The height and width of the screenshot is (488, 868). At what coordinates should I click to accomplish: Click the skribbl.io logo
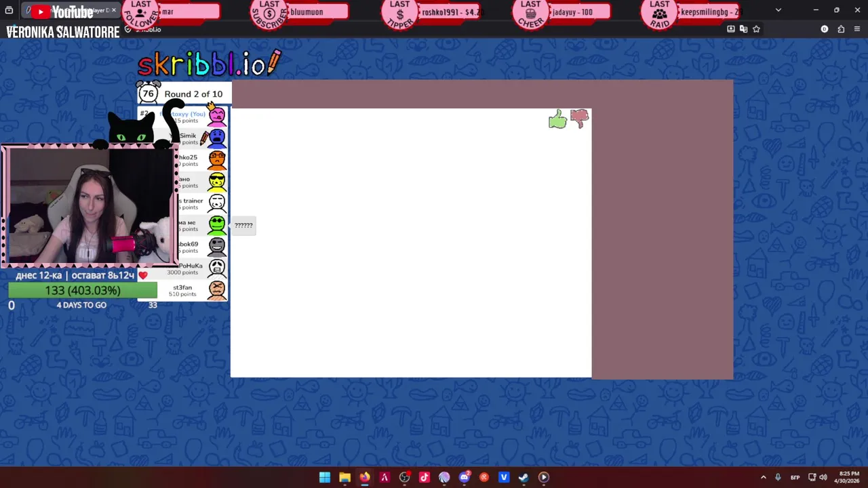209,64
